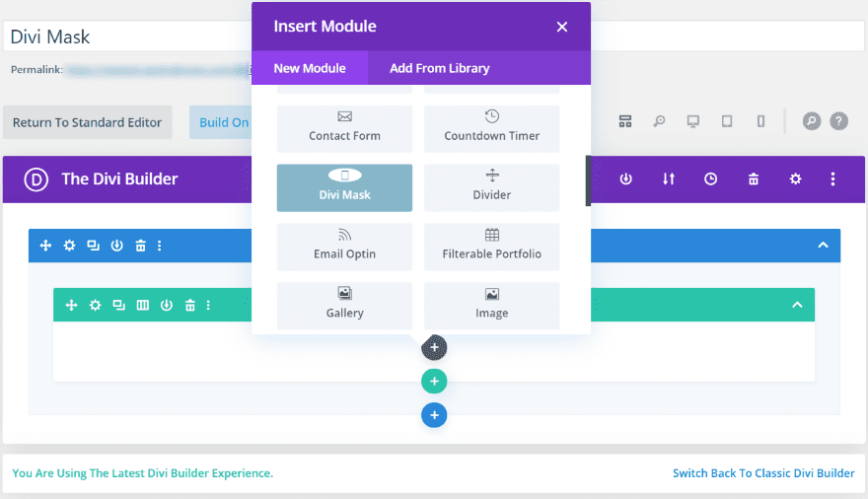Open the Add From Library tab
Screen dimensions: 868x499
[x=440, y=68]
